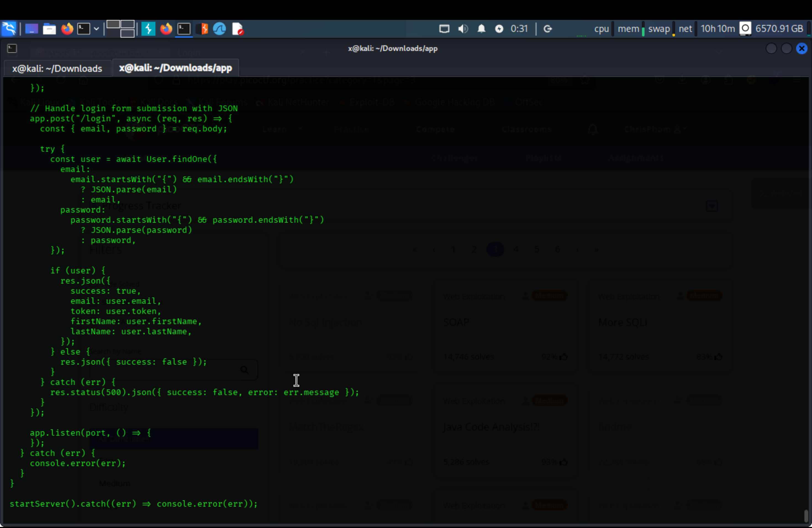Launch the terminal emulator from the panel
The image size is (812, 528).
pos(84,29)
